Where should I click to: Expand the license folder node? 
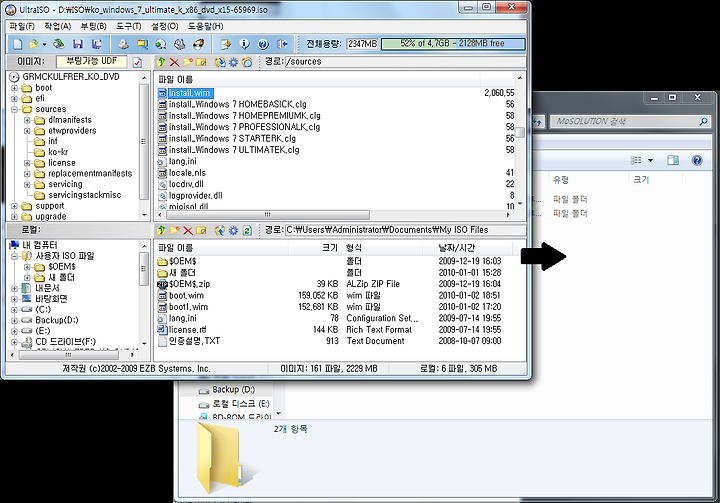(28, 163)
